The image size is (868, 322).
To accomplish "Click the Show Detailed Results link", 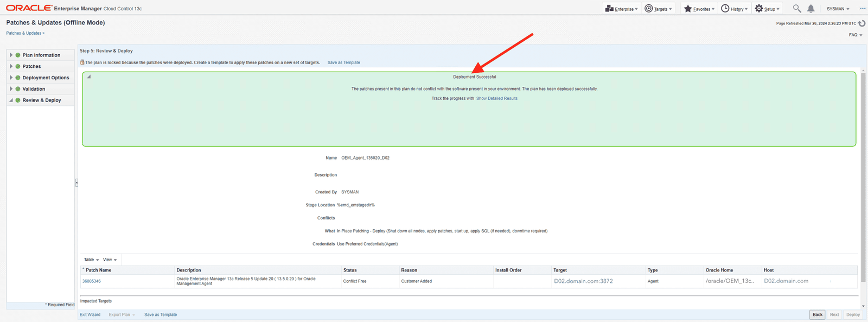I will [x=496, y=98].
